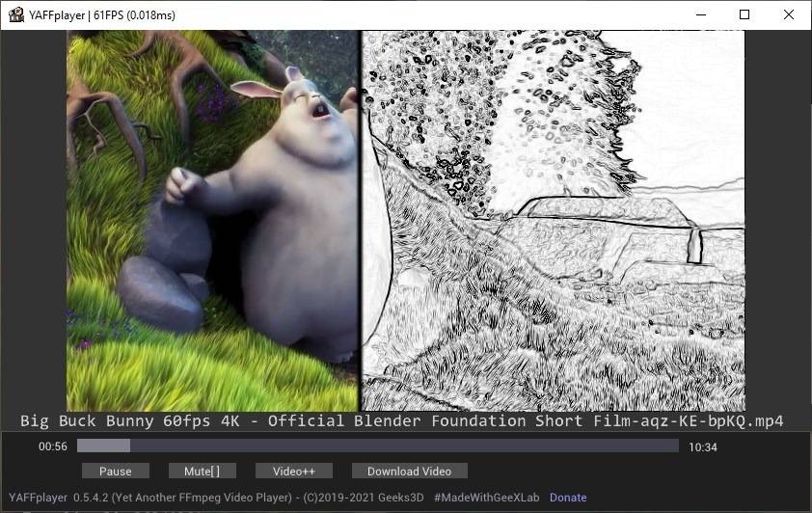Pause the video playback
The height and width of the screenshot is (513, 812).
[116, 472]
